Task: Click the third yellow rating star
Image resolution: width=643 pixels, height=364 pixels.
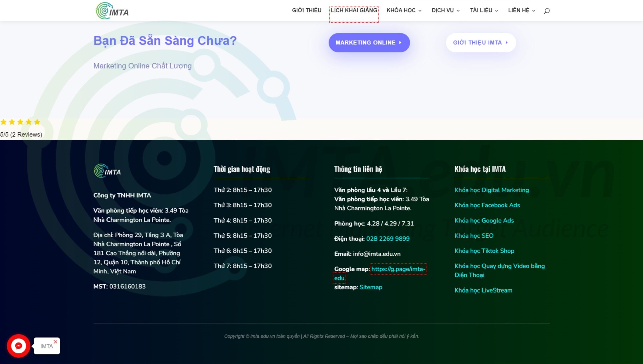Action: [x=20, y=122]
